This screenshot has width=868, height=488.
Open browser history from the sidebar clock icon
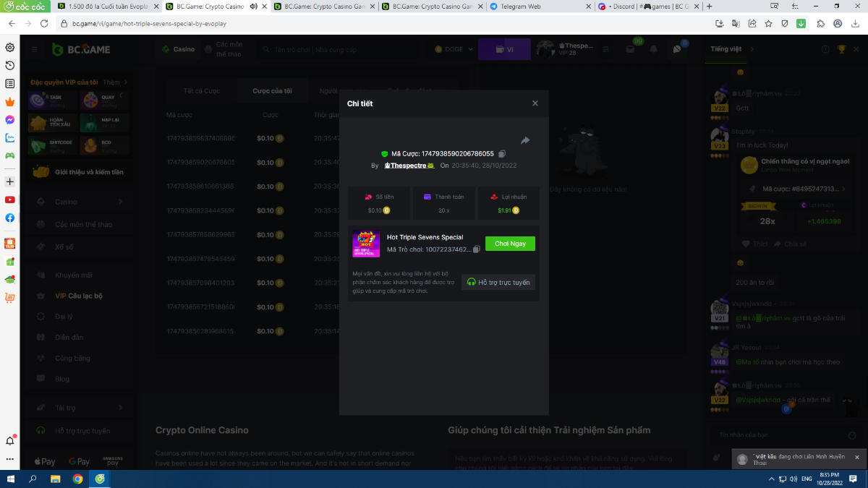(x=10, y=66)
